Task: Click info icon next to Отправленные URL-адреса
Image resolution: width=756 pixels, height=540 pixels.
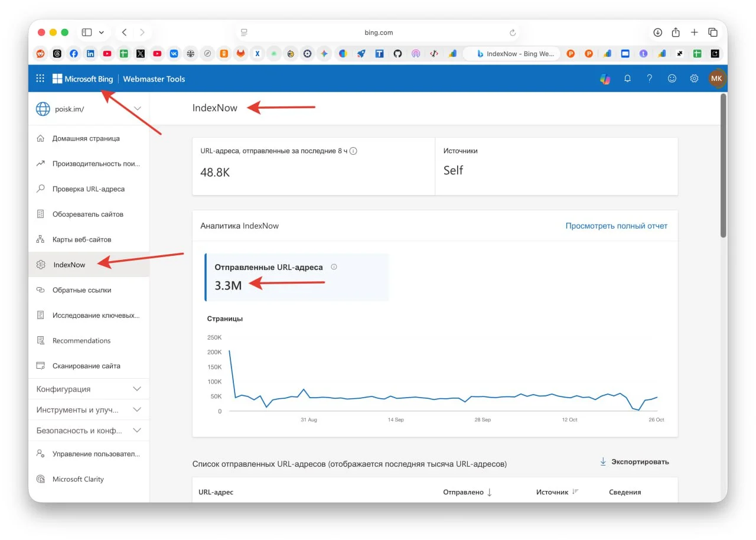Action: point(334,267)
